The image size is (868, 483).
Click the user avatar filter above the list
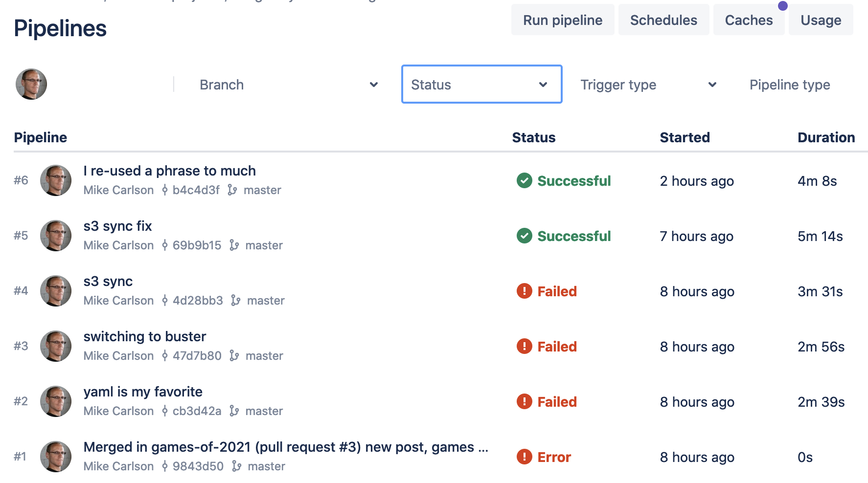[x=31, y=84]
